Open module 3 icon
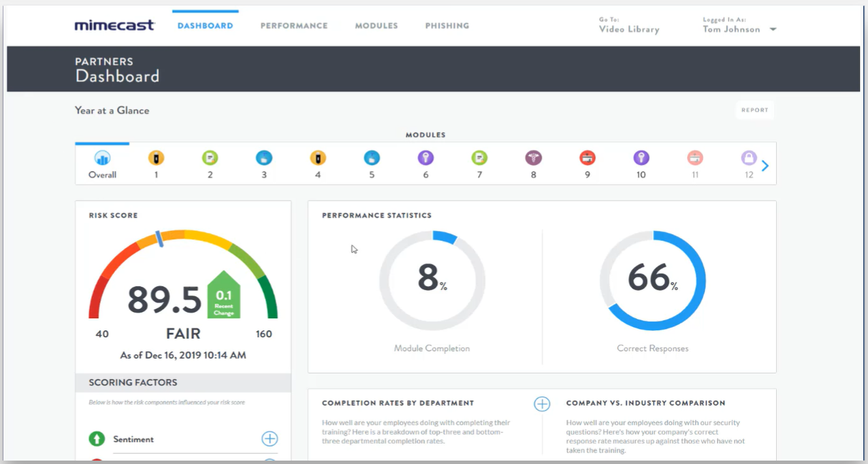The width and height of the screenshot is (868, 464). [x=263, y=158]
